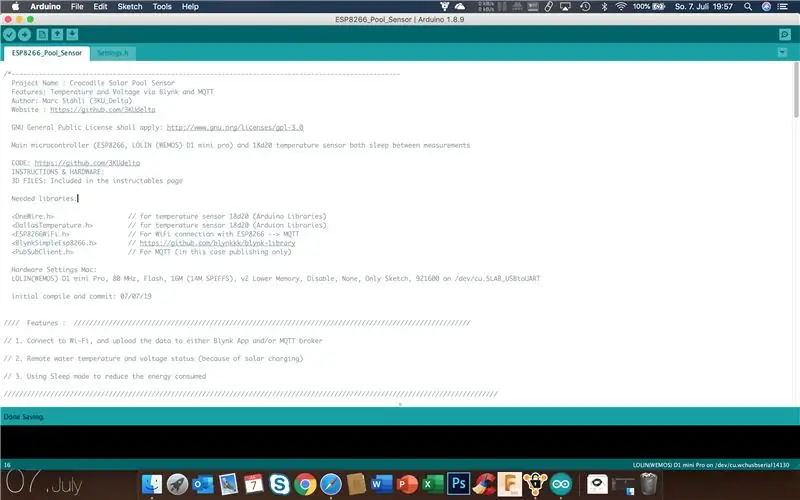800x500 pixels.
Task: Expand the tab options dropdown arrow
Action: click(782, 52)
